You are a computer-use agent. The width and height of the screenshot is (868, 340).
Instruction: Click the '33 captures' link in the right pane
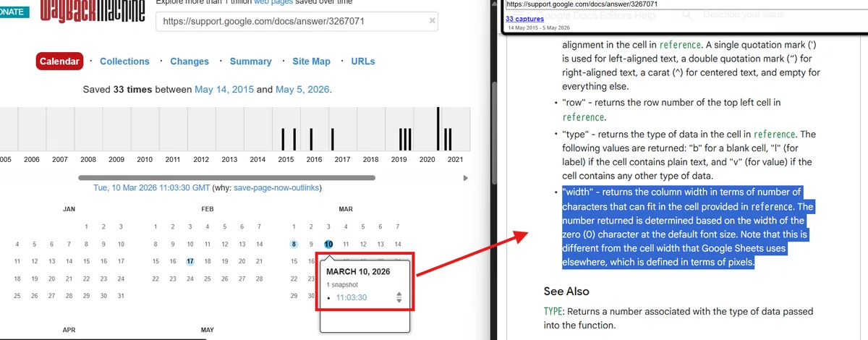coord(524,19)
